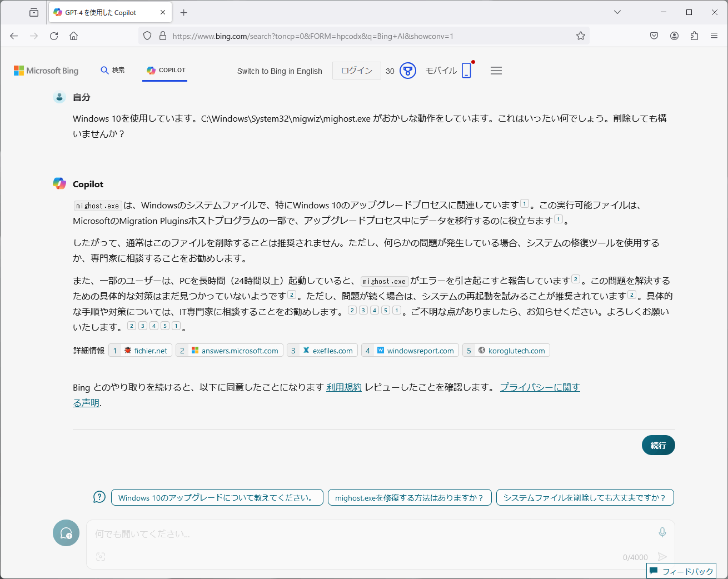The height and width of the screenshot is (579, 728).
Task: Bookmark this page with star icon
Action: coord(581,36)
